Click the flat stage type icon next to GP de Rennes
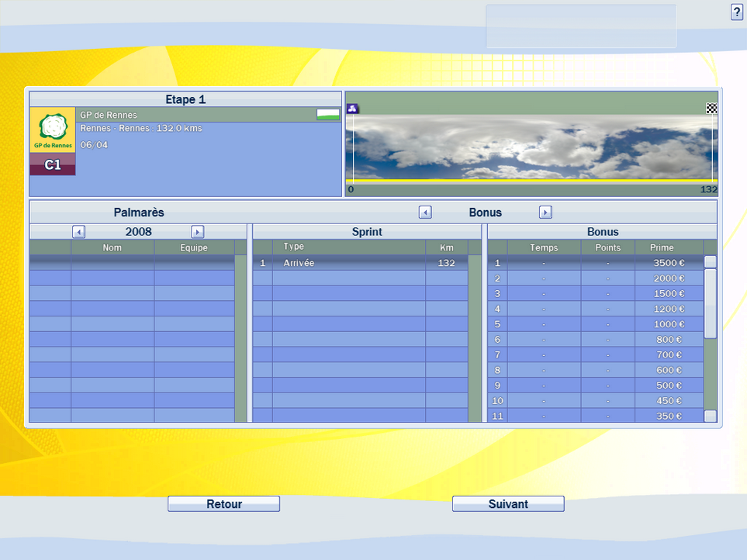 [328, 114]
